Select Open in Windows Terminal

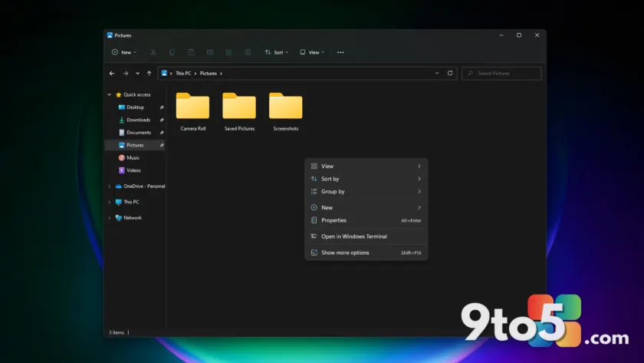tap(366, 236)
